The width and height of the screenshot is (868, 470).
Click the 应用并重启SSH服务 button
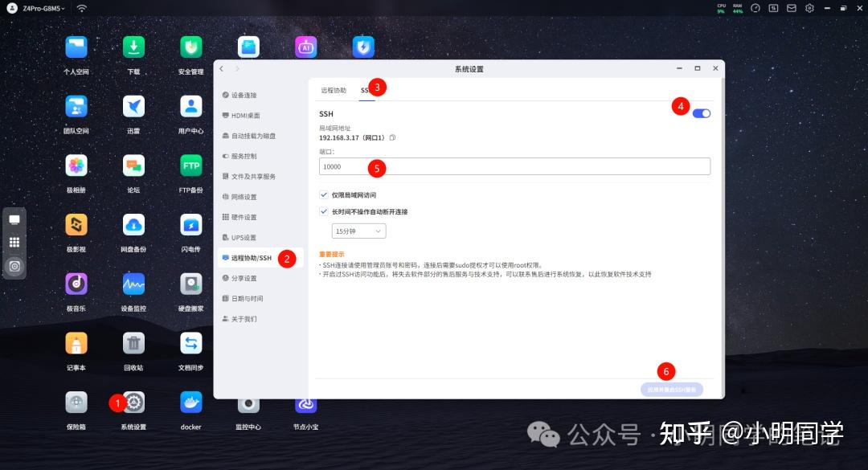(673, 388)
